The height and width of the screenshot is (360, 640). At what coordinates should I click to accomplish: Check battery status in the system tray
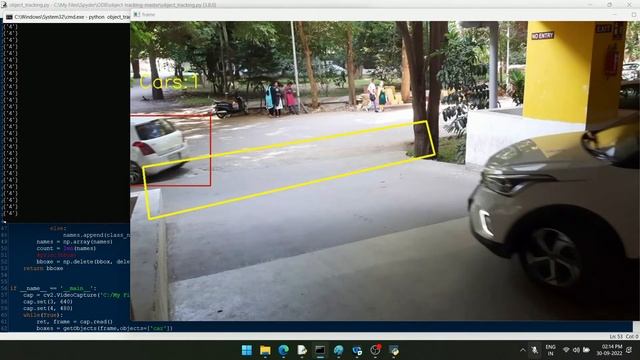[586, 350]
